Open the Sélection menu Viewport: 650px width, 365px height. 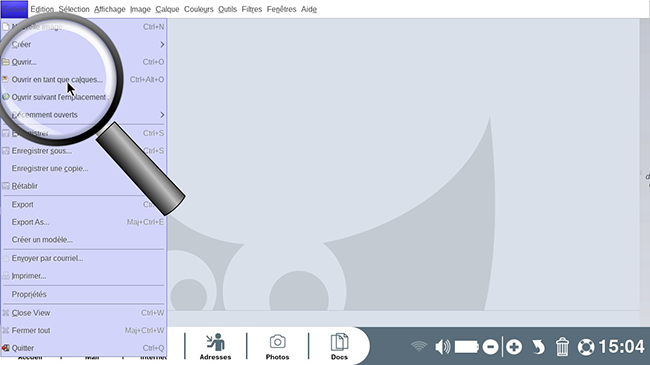coord(74,9)
